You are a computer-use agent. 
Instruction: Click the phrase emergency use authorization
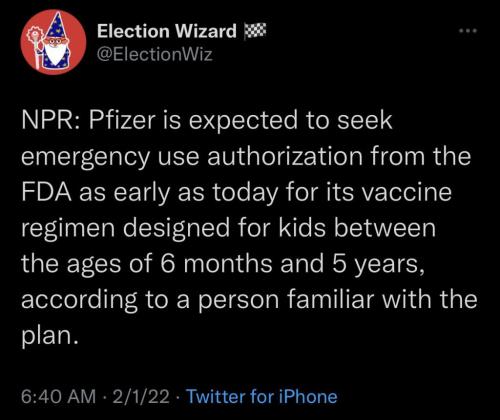pos(192,157)
